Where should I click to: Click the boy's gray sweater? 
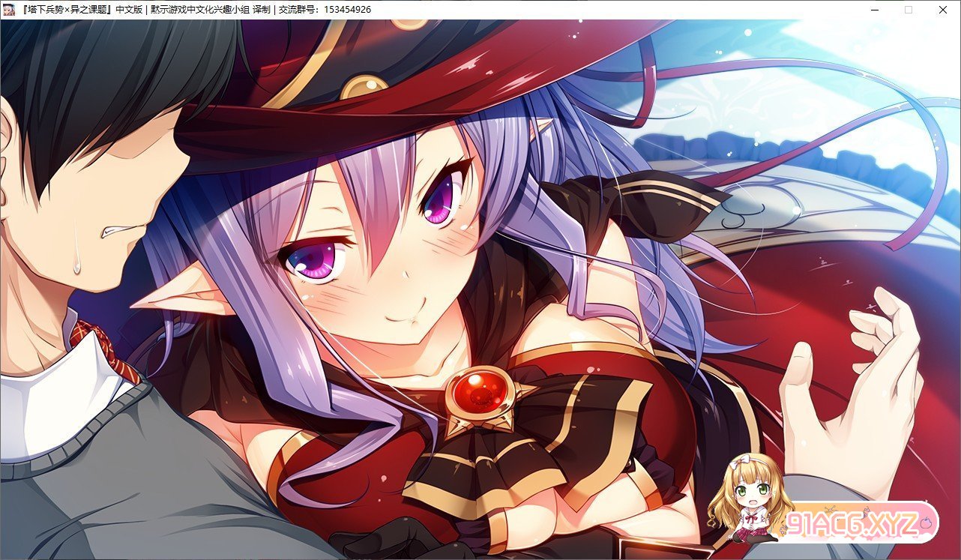(x=112, y=480)
